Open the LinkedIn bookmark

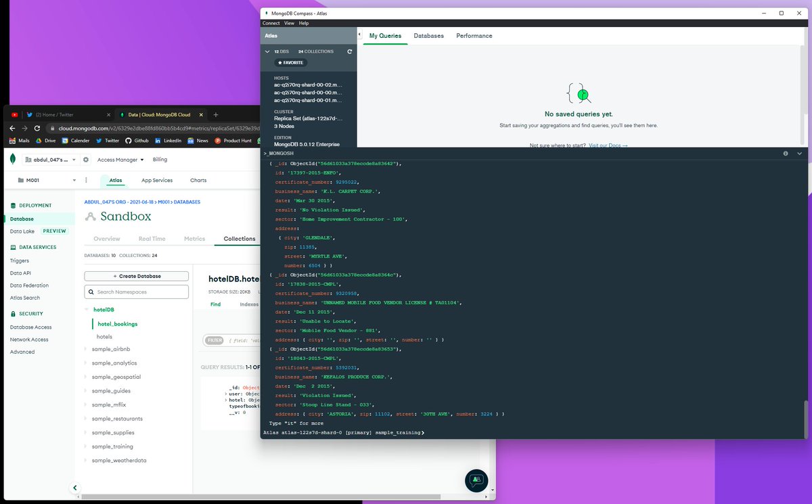click(x=168, y=141)
